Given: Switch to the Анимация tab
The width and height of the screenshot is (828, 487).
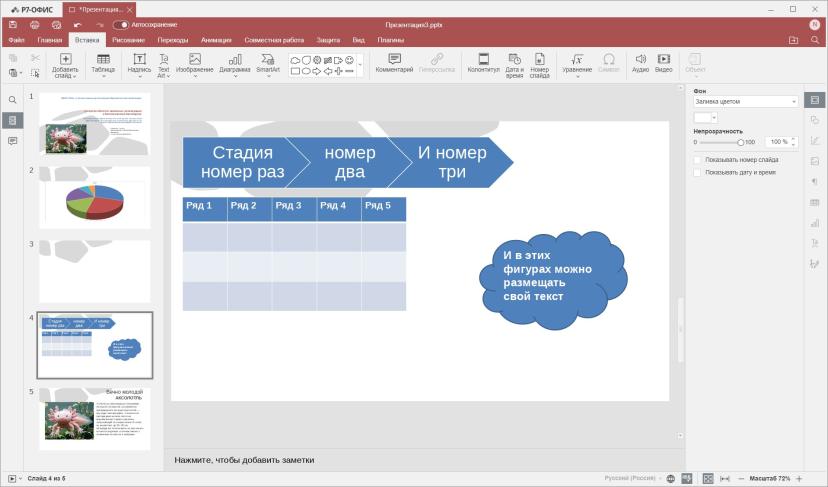Looking at the screenshot, I should click(x=216, y=40).
